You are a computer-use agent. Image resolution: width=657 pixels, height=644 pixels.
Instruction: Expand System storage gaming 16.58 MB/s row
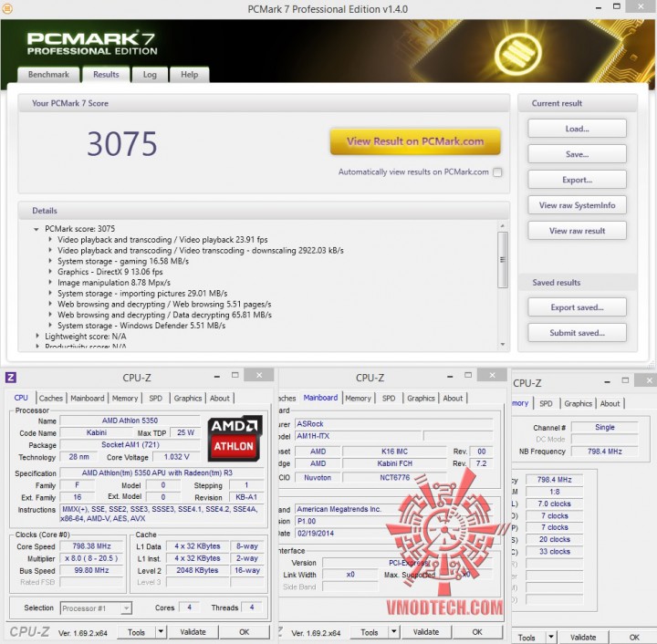[50, 261]
